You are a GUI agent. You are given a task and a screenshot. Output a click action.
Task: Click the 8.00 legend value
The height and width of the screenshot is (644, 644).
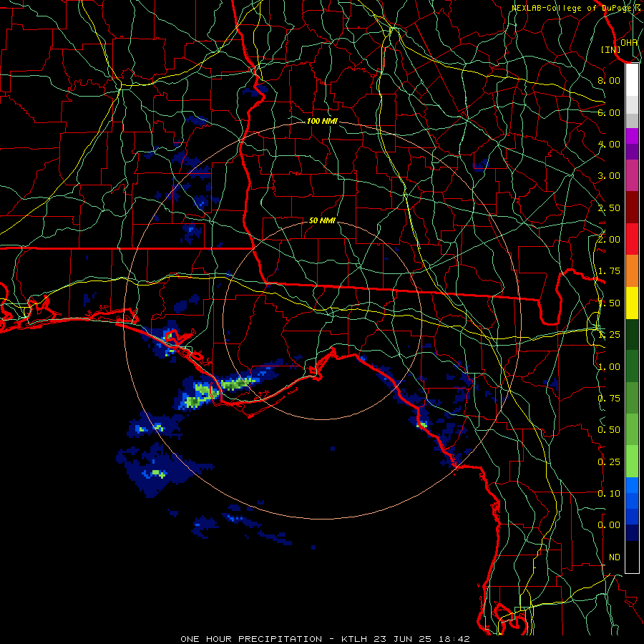609,80
